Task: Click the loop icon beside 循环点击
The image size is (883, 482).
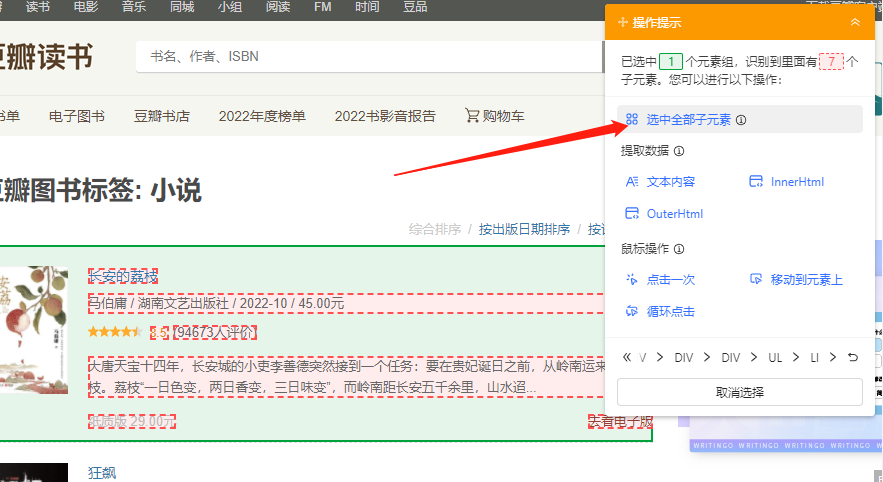Action: pos(632,311)
